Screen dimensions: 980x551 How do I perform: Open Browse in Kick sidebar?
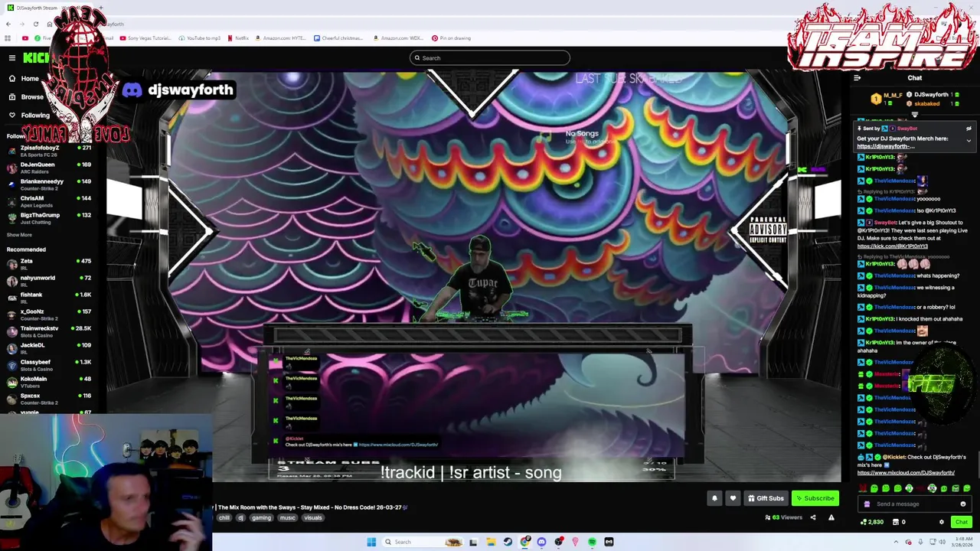[25, 97]
